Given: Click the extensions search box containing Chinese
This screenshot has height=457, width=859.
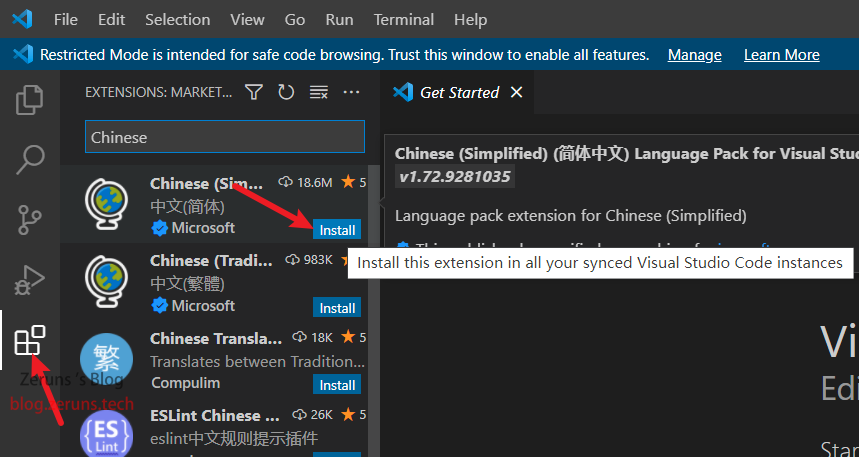Looking at the screenshot, I should click(224, 137).
